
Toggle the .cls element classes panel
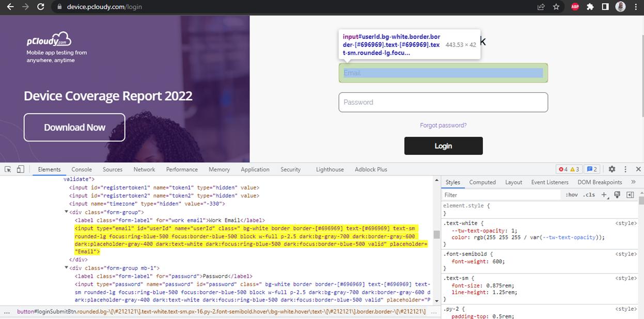tap(589, 195)
